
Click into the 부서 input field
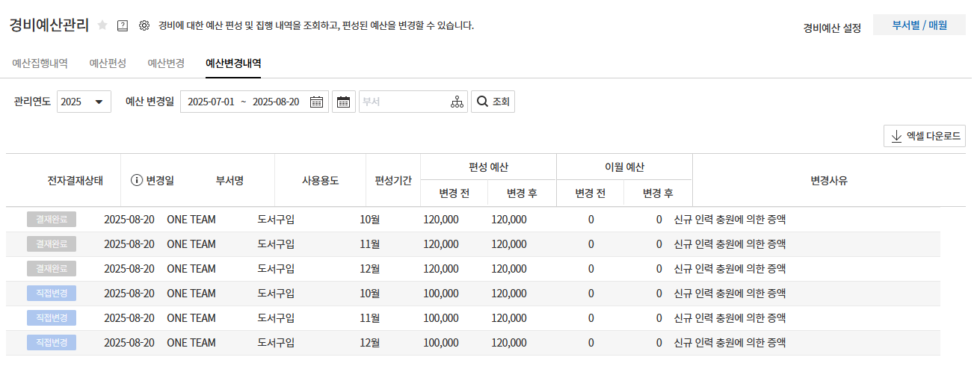(404, 102)
